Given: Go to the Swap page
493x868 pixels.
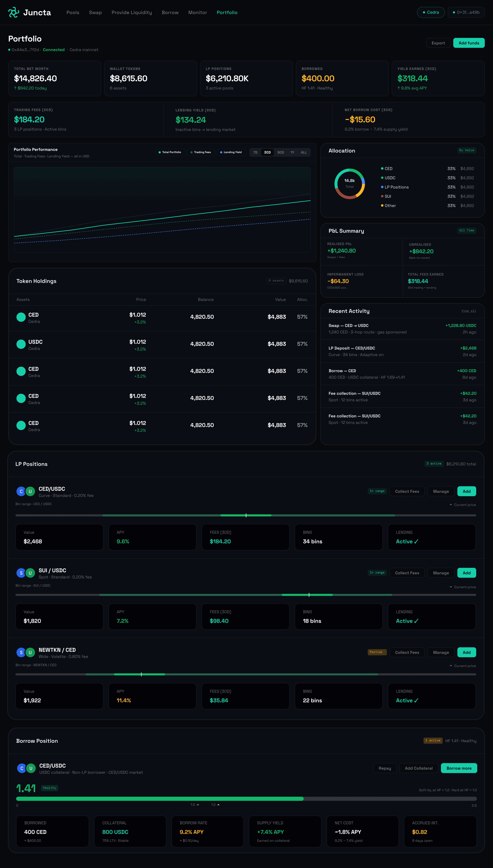Looking at the screenshot, I should click(x=96, y=13).
